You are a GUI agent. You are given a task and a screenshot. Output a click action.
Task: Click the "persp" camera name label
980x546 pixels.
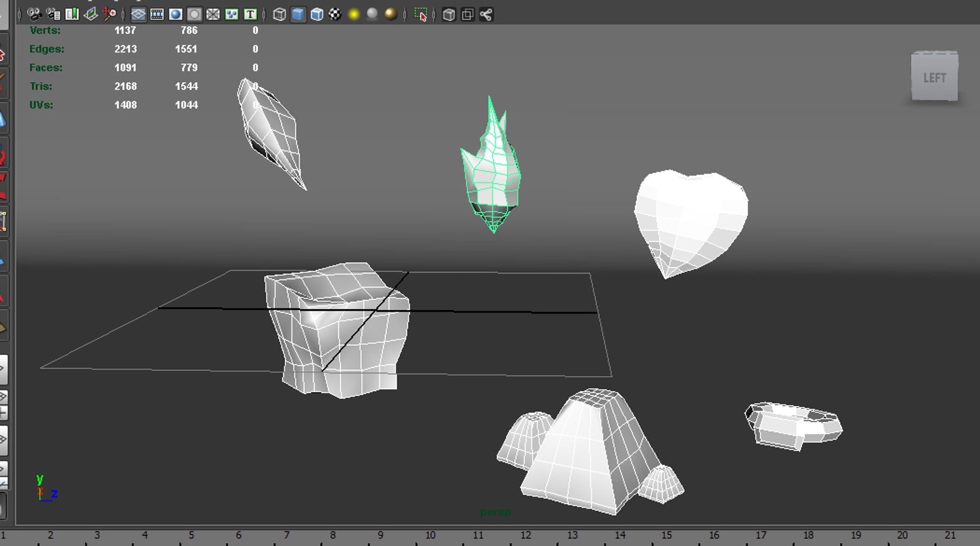point(495,512)
